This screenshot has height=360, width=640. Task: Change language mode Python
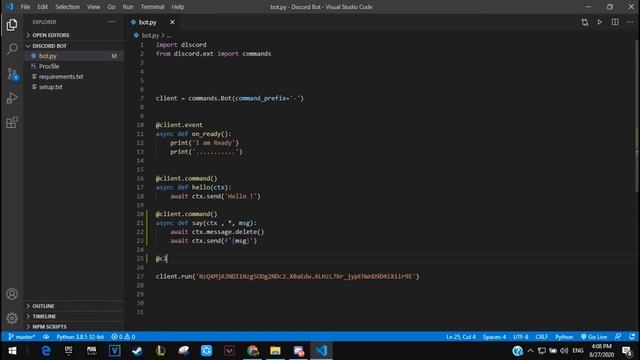pos(564,337)
